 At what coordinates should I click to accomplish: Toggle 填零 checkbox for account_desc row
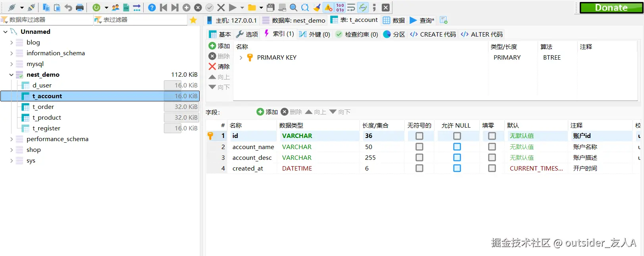pyautogui.click(x=492, y=157)
